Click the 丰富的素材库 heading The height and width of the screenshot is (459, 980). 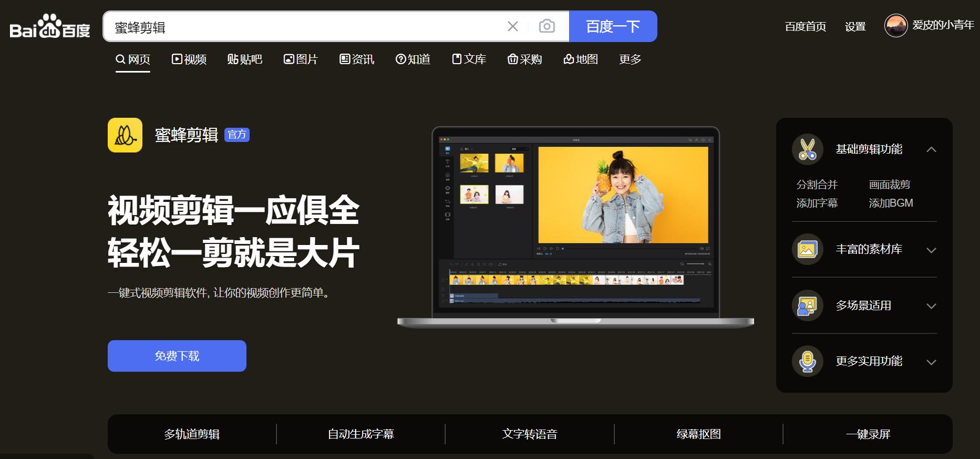point(869,249)
